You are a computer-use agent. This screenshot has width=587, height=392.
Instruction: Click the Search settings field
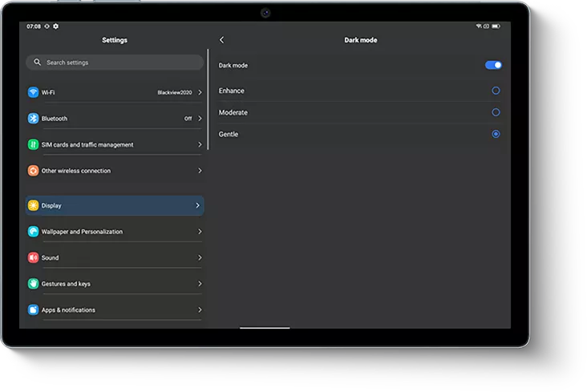[x=115, y=63]
